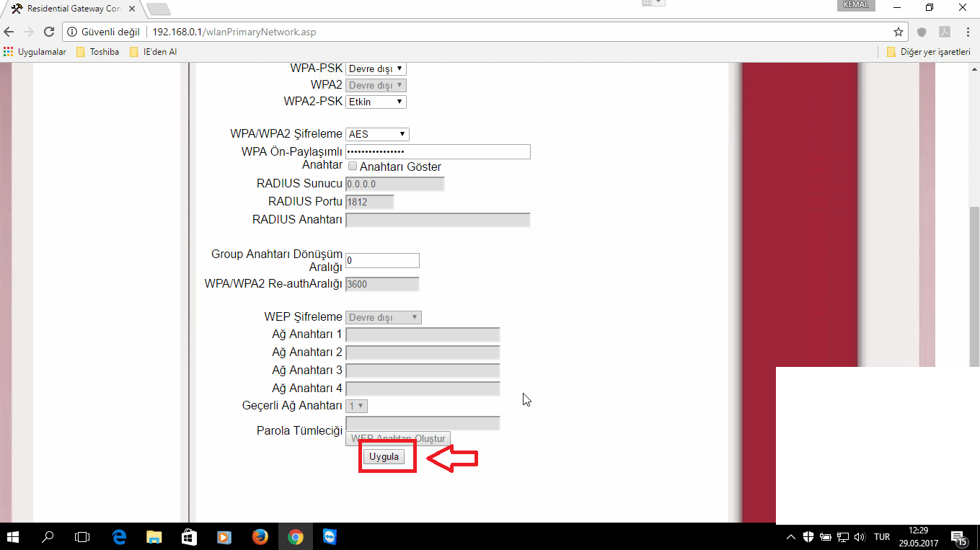Show hidden system tray icons
This screenshot has height=550, width=980.
pyautogui.click(x=791, y=537)
